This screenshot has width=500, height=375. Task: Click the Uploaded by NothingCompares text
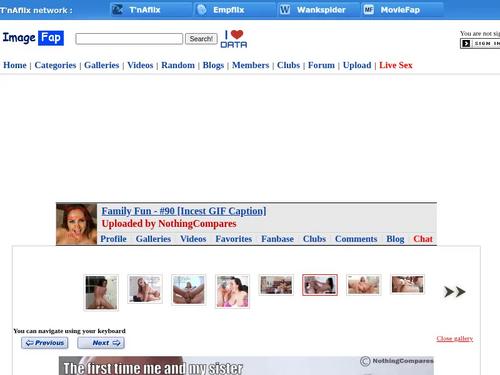(169, 224)
